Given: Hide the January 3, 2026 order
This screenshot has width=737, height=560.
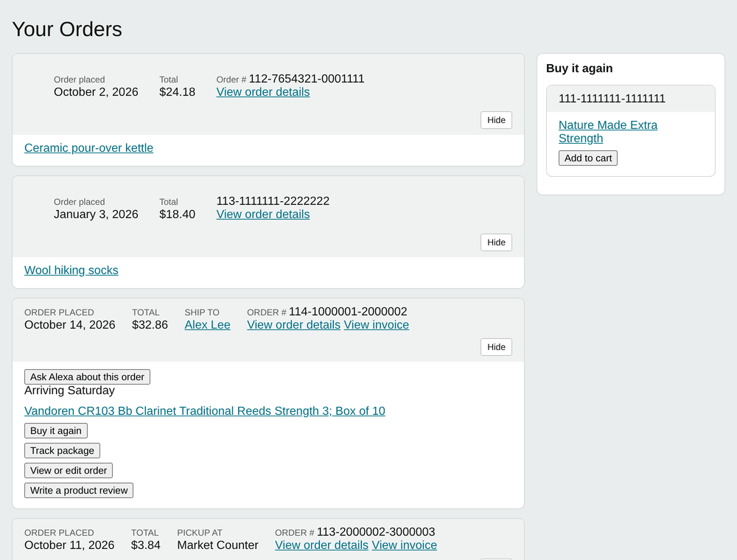Looking at the screenshot, I should click(x=496, y=242).
